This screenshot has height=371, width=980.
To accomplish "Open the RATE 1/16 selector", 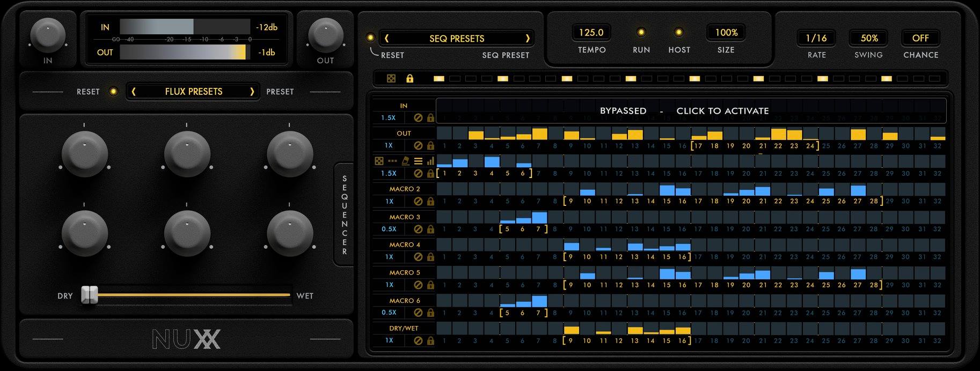I will click(x=816, y=38).
